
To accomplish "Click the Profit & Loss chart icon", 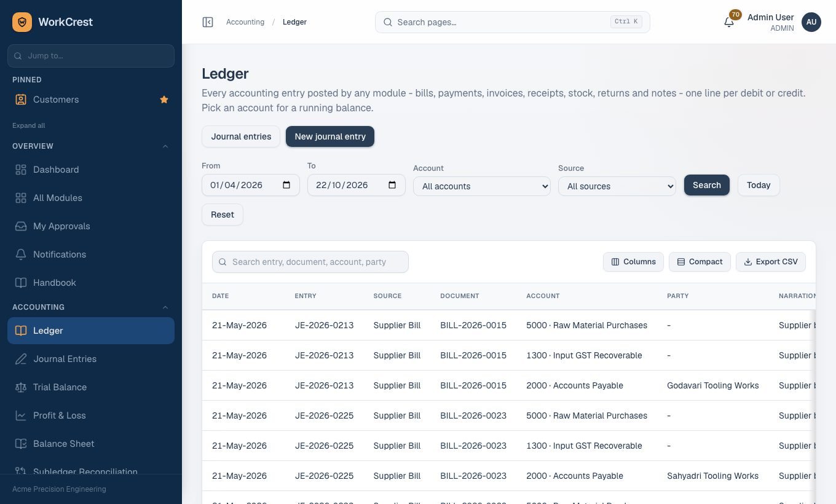I will (x=21, y=415).
